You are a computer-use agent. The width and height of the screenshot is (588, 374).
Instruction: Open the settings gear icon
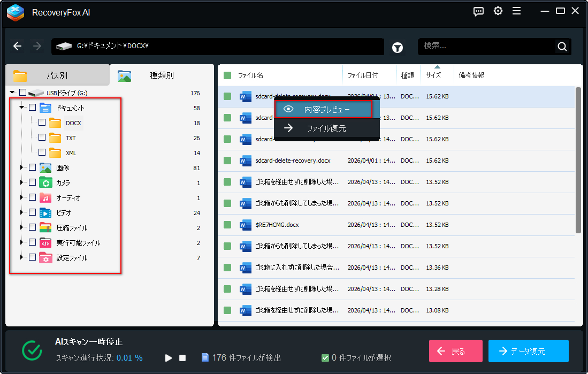498,11
